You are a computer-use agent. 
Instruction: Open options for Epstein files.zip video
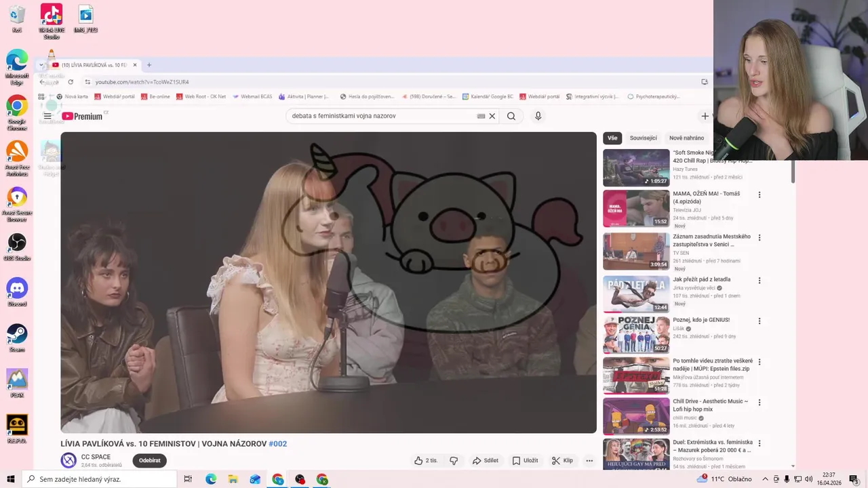tap(759, 362)
